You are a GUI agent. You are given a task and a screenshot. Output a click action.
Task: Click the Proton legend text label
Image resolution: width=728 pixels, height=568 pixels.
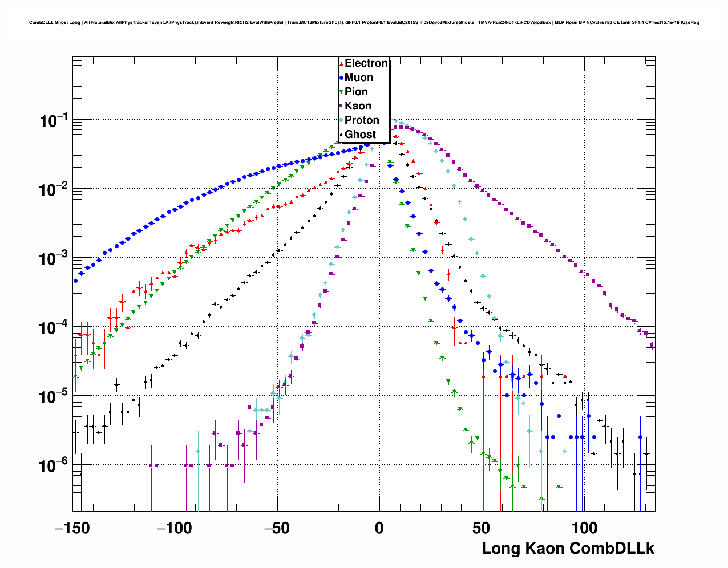[x=362, y=120]
